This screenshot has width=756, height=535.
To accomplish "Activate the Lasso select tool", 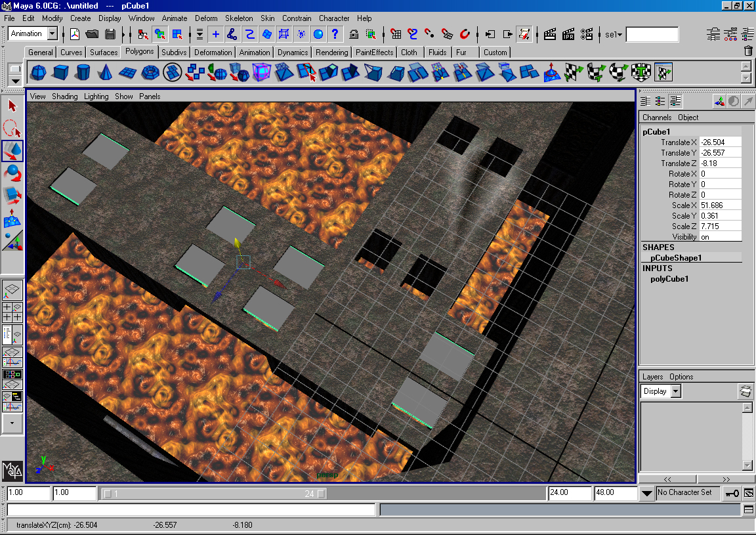I will click(x=12, y=128).
